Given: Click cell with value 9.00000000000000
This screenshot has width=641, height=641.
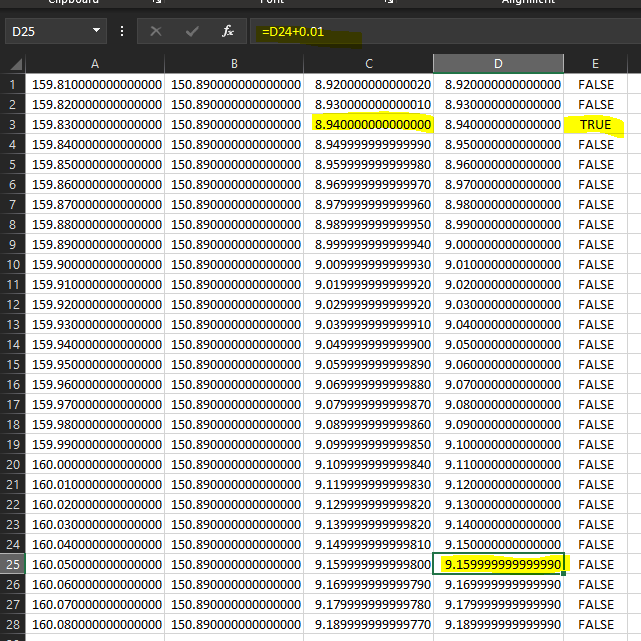Looking at the screenshot, I should pyautogui.click(x=498, y=244).
